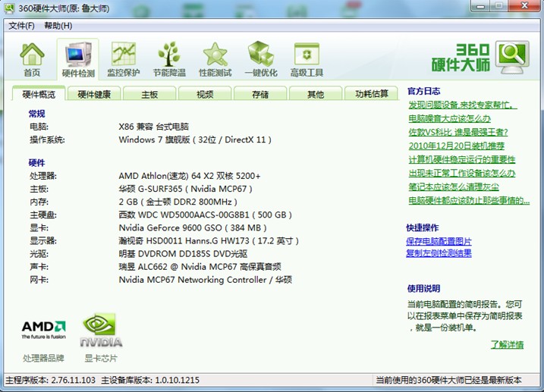Viewport: 544px width, 392px height.
Task: Click operating system value Windows 7 旗舰版
Action: coord(195,140)
